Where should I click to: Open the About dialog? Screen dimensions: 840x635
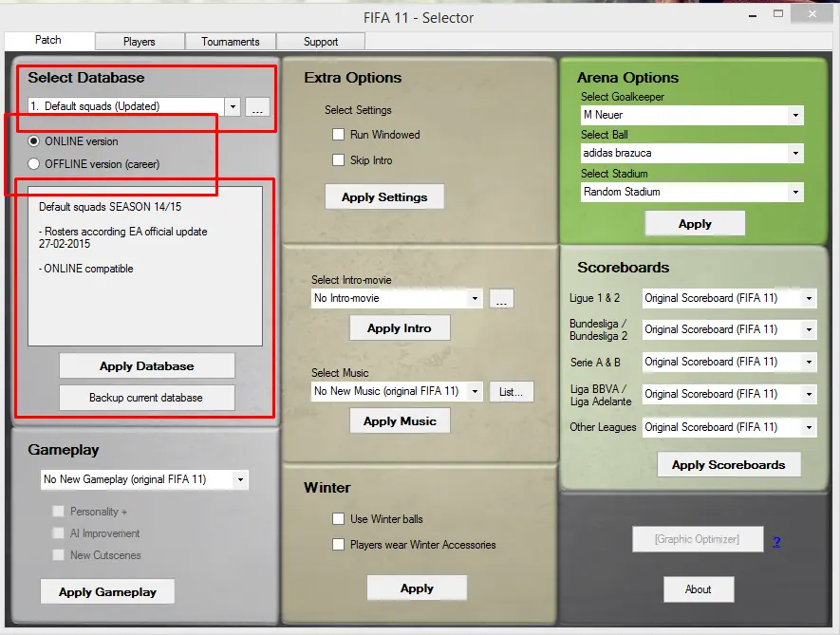pyautogui.click(x=699, y=589)
